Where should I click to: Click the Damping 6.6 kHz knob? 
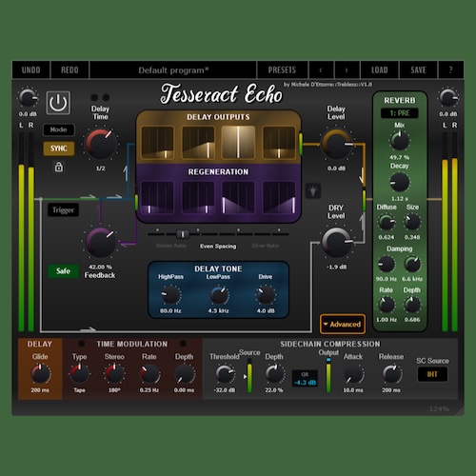coord(412,264)
